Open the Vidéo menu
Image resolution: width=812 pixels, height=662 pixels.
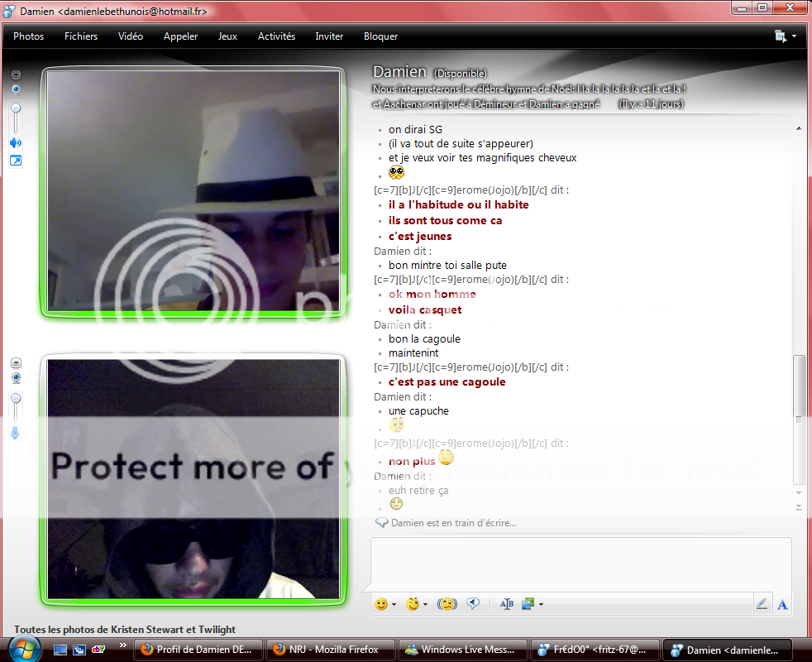(x=131, y=36)
